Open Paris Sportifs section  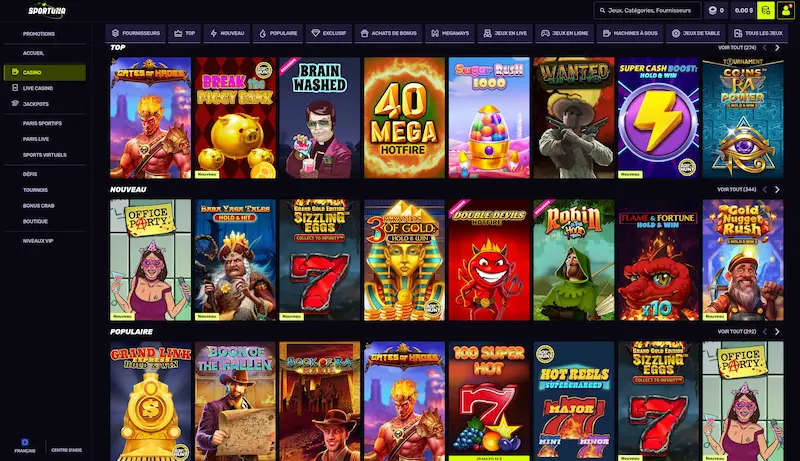(x=42, y=123)
